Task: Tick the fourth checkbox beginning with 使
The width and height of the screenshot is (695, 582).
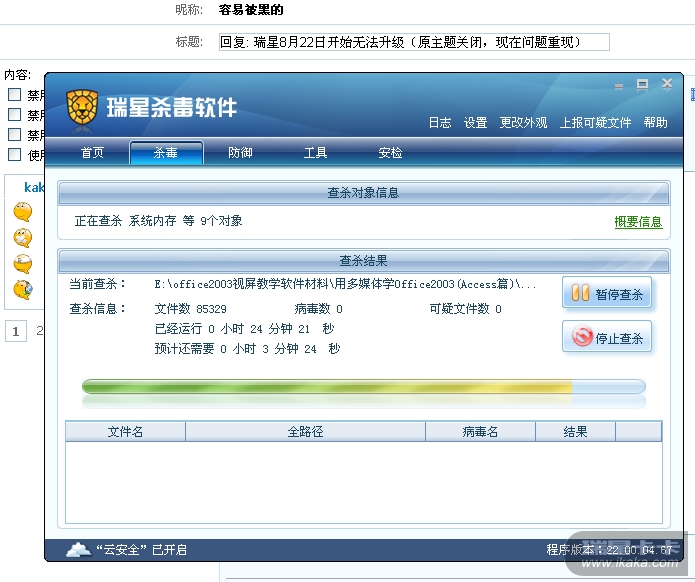Action: pyautogui.click(x=15, y=155)
